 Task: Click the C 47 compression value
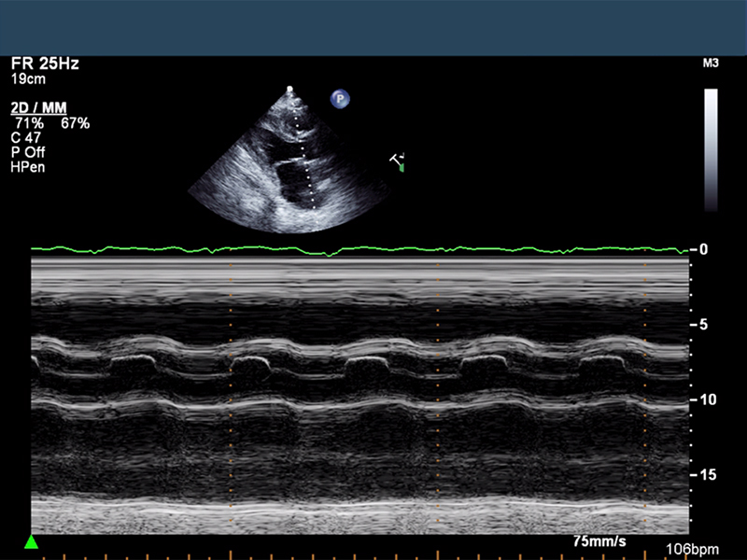[26, 138]
